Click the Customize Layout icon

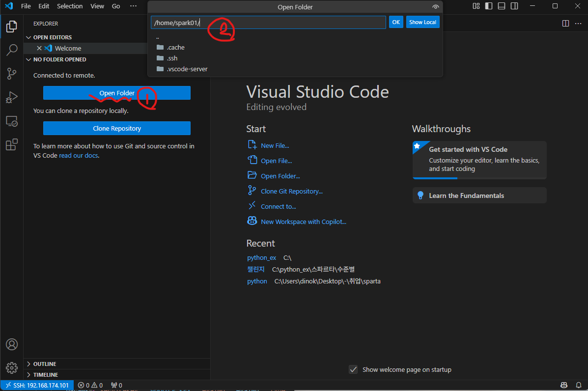(x=476, y=6)
